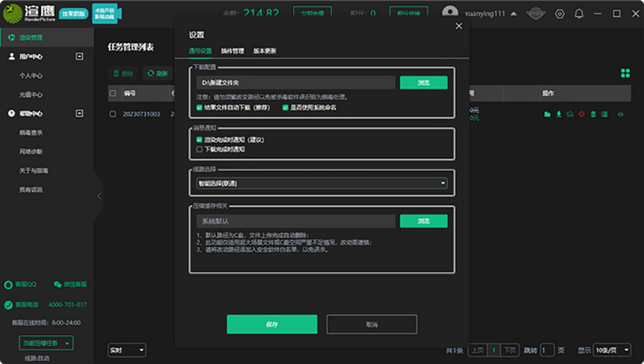Toggle the eye preview icon for the task
This screenshot has height=364, width=644.
(621, 114)
